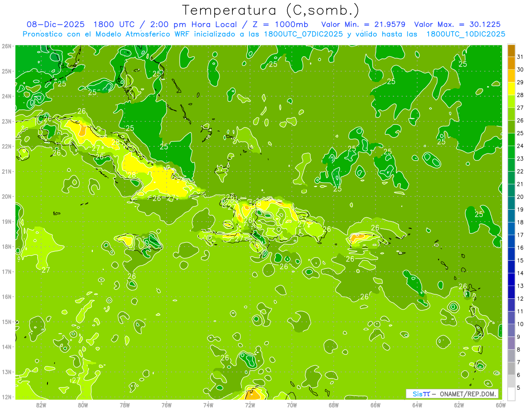Click the 17N latitude axis label

6,272
